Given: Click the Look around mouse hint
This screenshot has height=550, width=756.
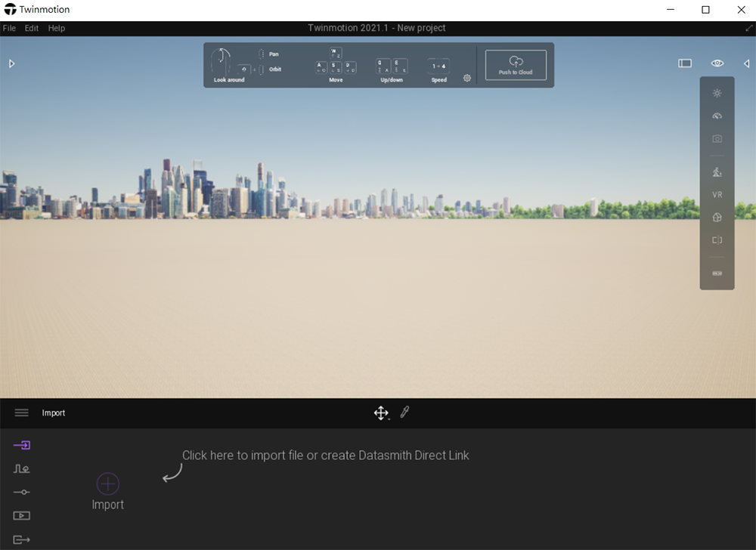Looking at the screenshot, I should coord(228,66).
